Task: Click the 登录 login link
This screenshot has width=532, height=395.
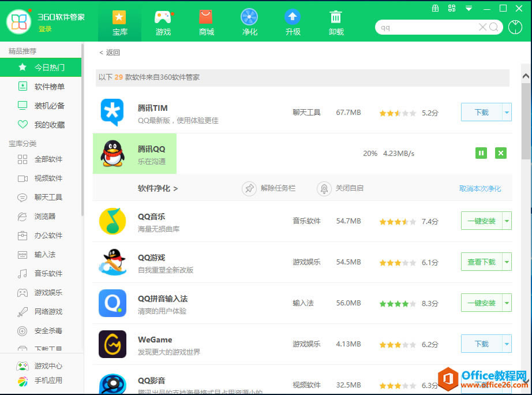Action: click(x=45, y=29)
